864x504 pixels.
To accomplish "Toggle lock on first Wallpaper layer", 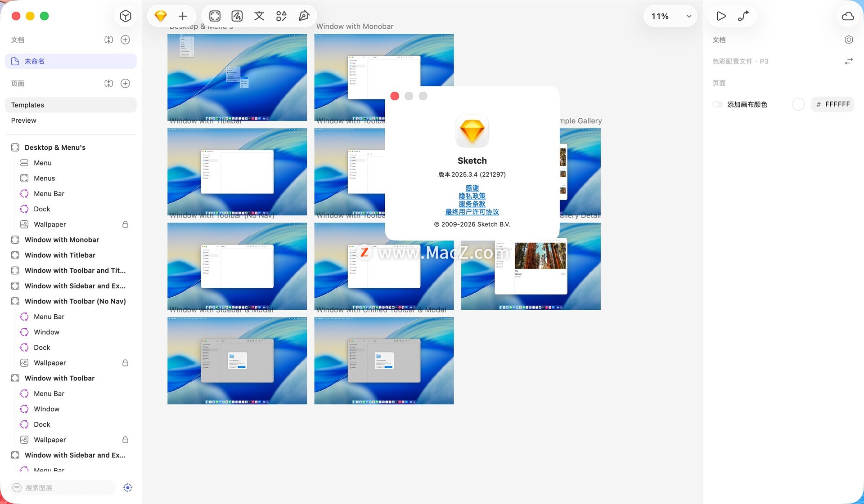I will click(x=126, y=224).
